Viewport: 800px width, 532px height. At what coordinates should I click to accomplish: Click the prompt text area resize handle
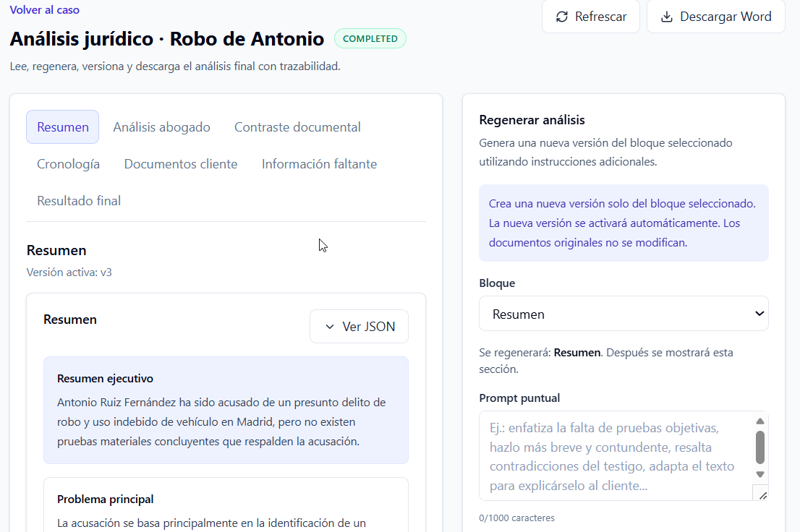763,495
